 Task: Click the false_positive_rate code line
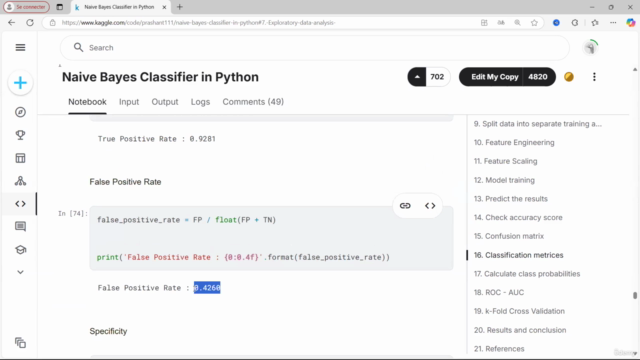[x=187, y=220]
